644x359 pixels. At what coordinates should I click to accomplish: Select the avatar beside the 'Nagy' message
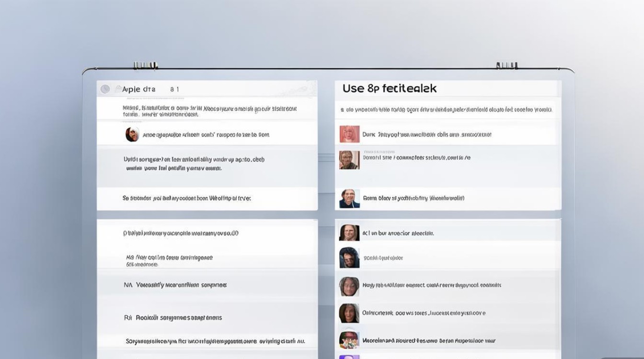349,286
